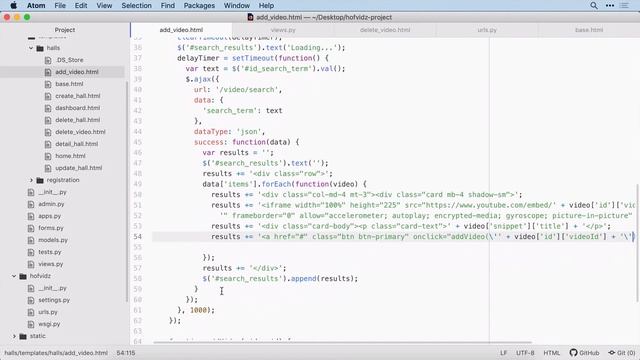
Task: Open .DS_Store file in tree
Action: tap(69, 60)
